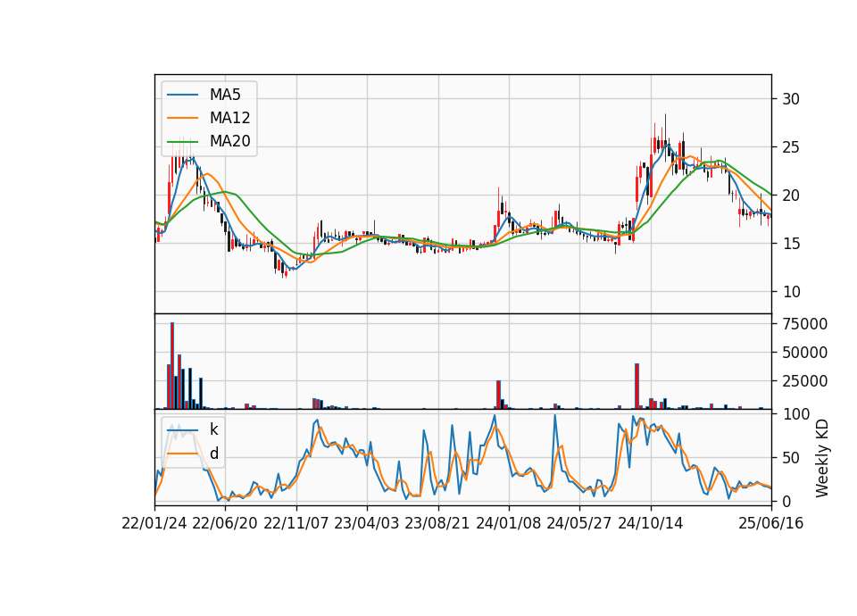Click the date label 22/06/20
Viewport: 857px width, 616px height.
pyautogui.click(x=225, y=524)
